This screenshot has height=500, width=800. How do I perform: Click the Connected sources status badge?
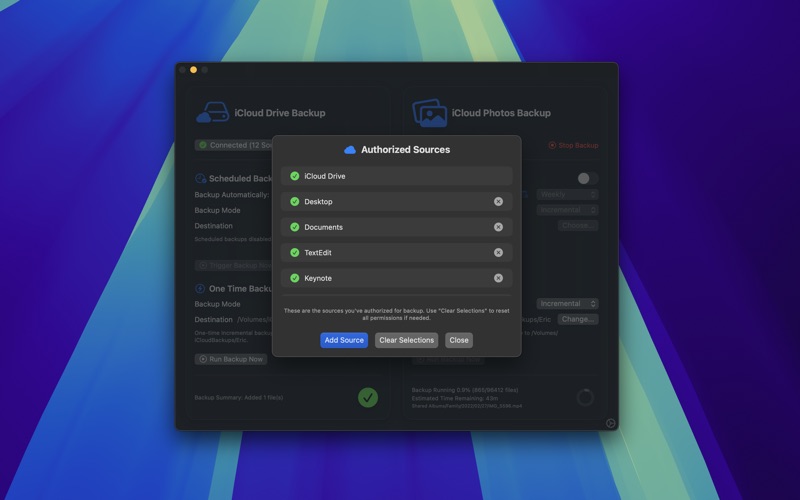[234, 145]
